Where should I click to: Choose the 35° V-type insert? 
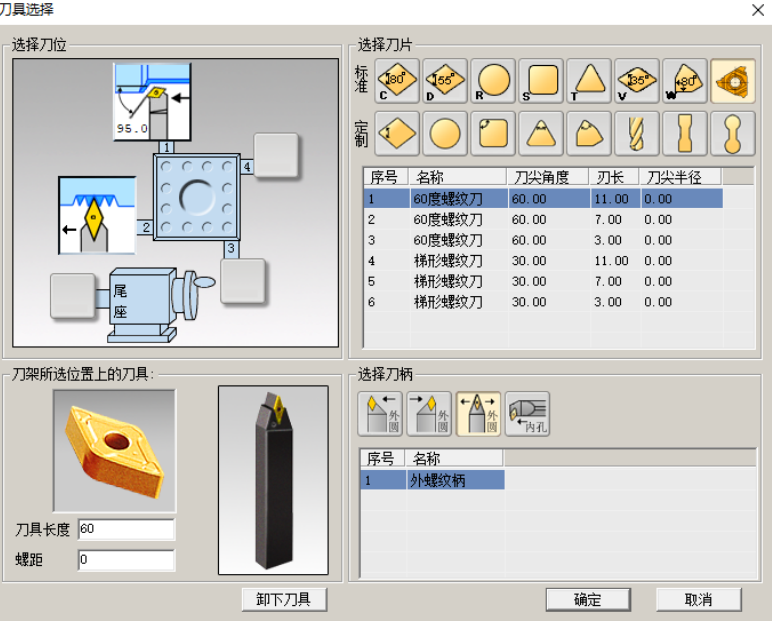click(x=637, y=80)
